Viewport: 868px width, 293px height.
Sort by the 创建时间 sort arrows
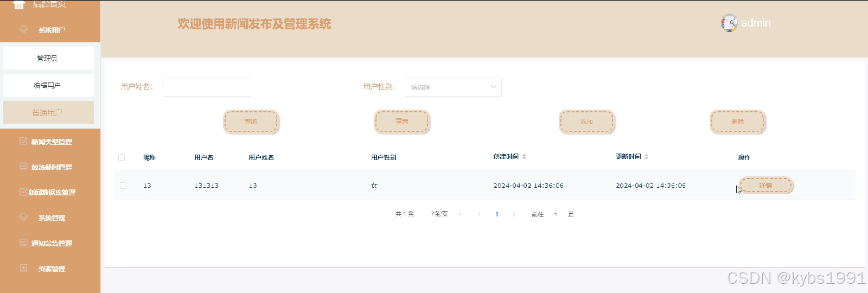(524, 156)
